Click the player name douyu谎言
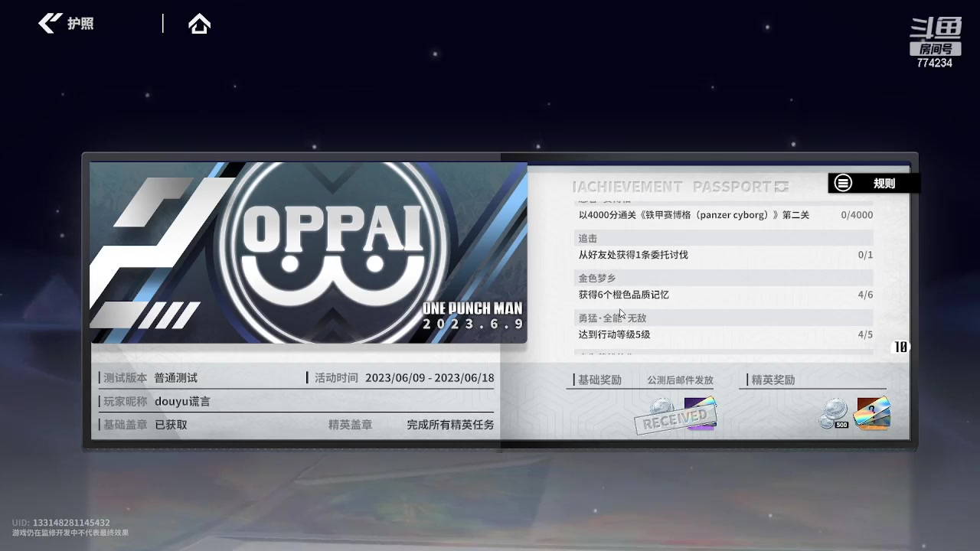The image size is (980, 551). (182, 401)
